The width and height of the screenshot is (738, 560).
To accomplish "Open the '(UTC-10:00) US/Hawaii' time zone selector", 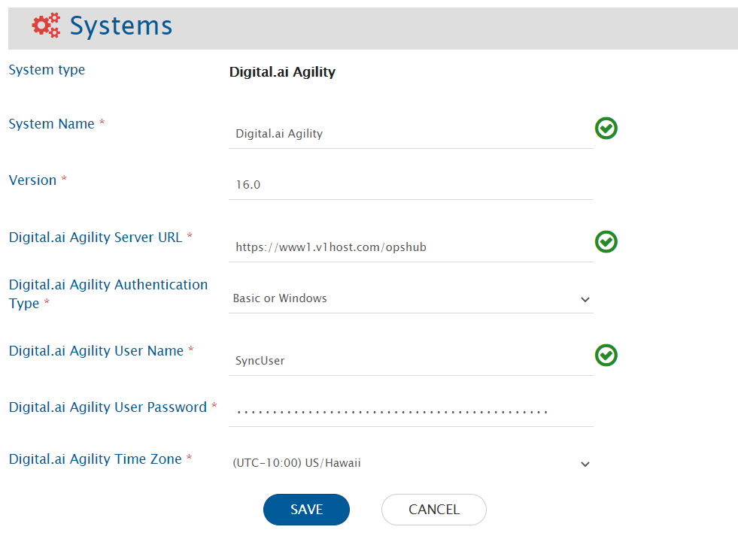I will tap(406, 463).
